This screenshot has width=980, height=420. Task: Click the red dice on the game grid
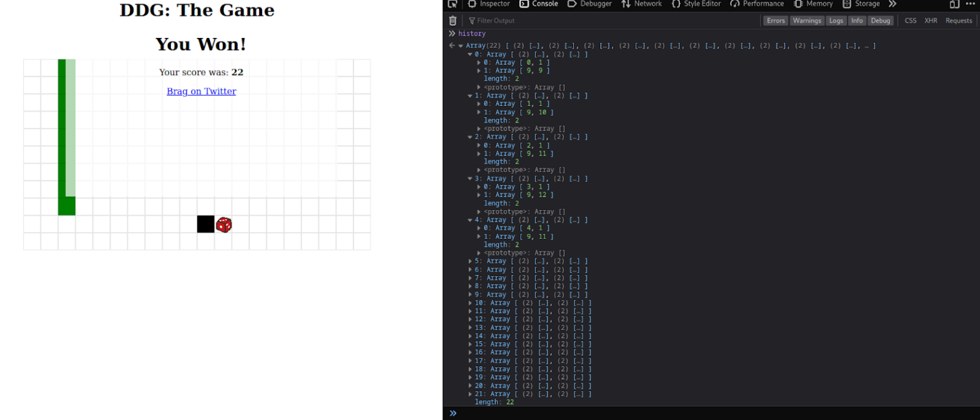point(224,225)
